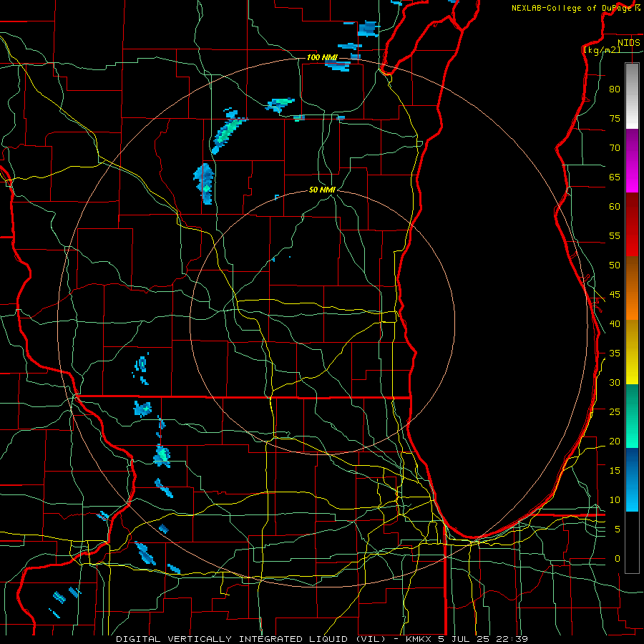
Task: Pick the yellow segment of the color bar
Action: (632, 352)
